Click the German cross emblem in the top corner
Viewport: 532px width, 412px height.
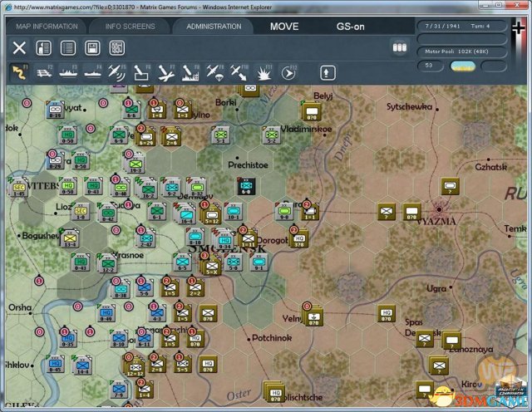(518, 28)
